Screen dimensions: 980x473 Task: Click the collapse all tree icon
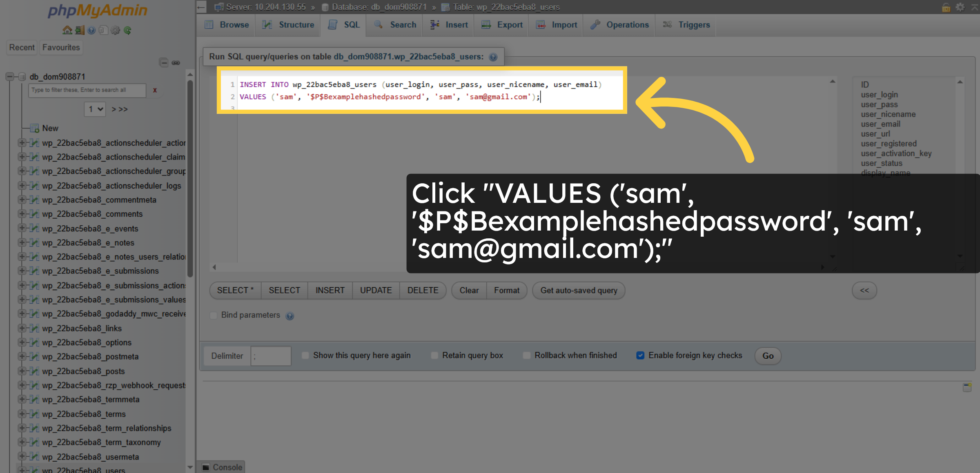point(164,63)
